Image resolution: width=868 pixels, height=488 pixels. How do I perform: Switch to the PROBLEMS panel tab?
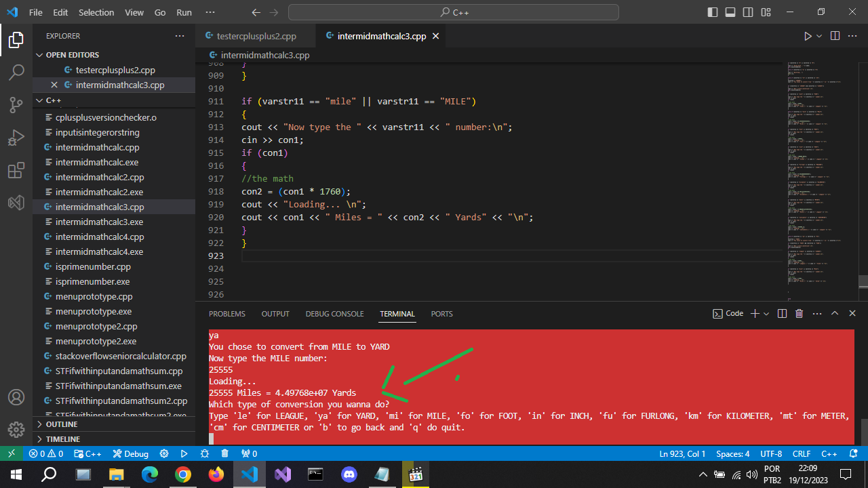tap(227, 314)
